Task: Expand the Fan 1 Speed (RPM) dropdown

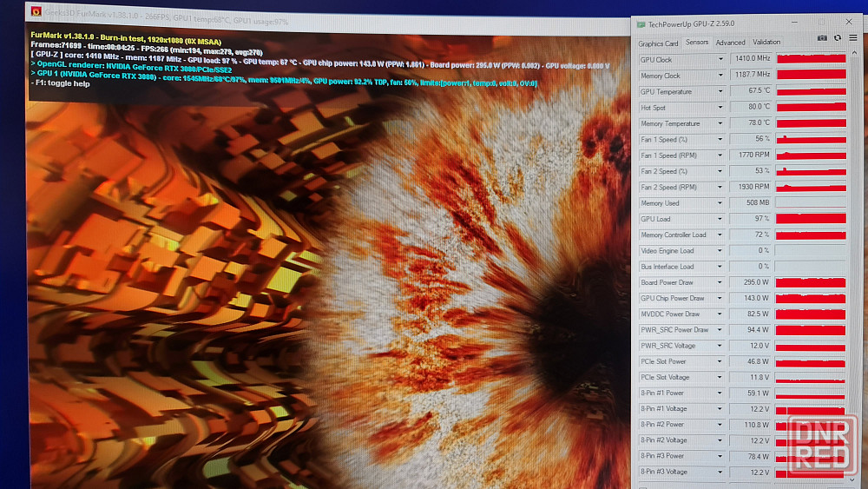Action: (720, 155)
